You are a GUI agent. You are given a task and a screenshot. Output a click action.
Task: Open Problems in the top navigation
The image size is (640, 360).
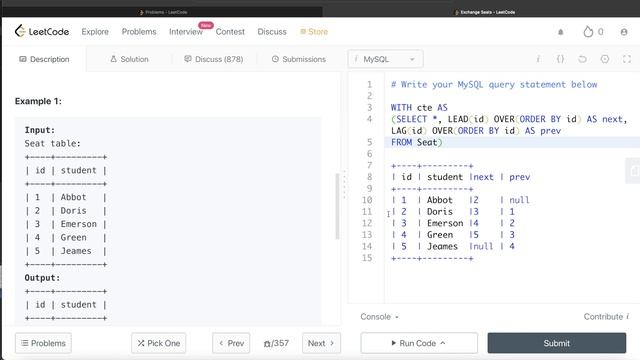coord(139,32)
